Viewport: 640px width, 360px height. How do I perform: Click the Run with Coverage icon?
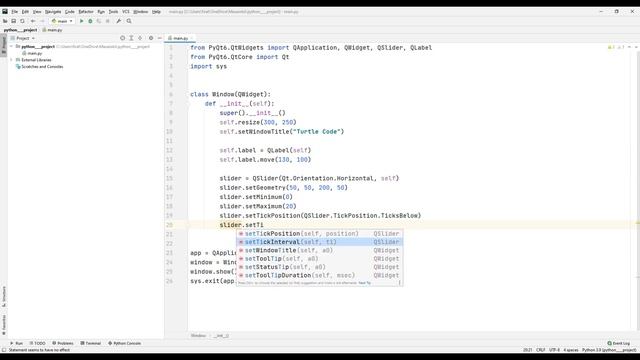(99, 21)
